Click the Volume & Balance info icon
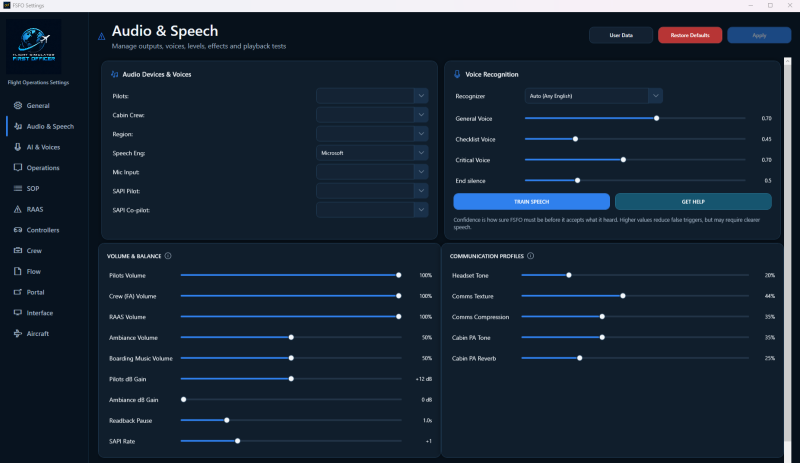Image resolution: width=800 pixels, height=463 pixels. coord(168,256)
